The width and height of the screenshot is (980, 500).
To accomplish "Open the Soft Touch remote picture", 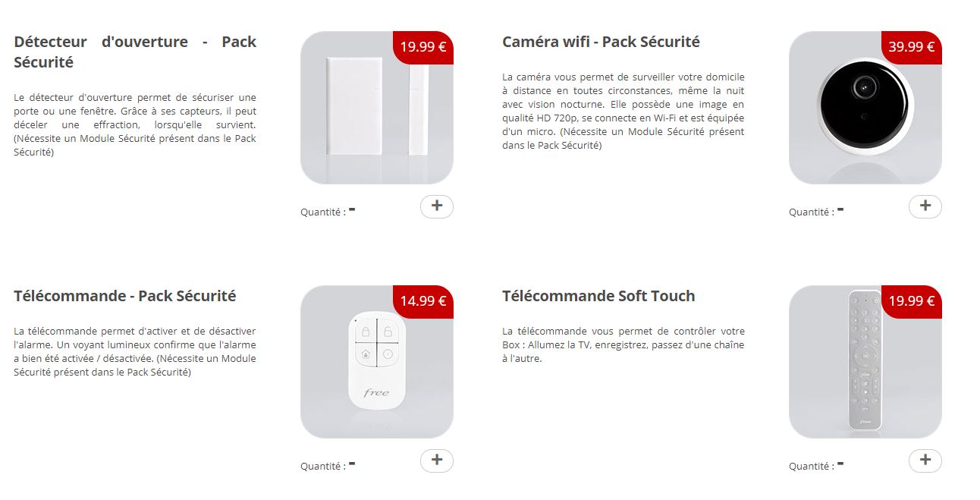I will tap(865, 361).
